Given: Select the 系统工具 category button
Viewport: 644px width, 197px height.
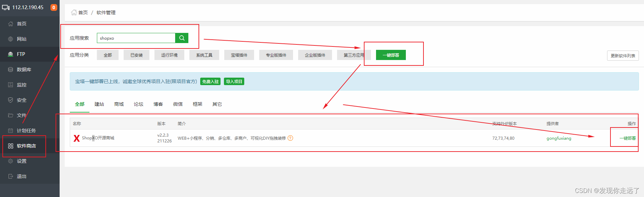Looking at the screenshot, I should click(x=204, y=55).
